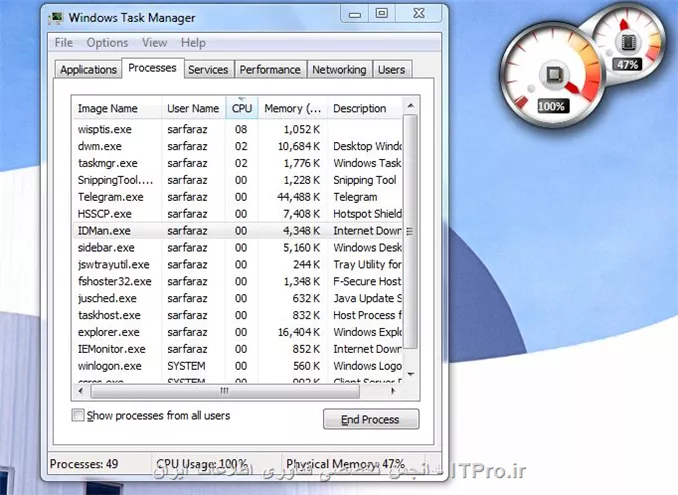Switch to the Applications tab
The height and width of the screenshot is (495, 678).
(x=89, y=70)
